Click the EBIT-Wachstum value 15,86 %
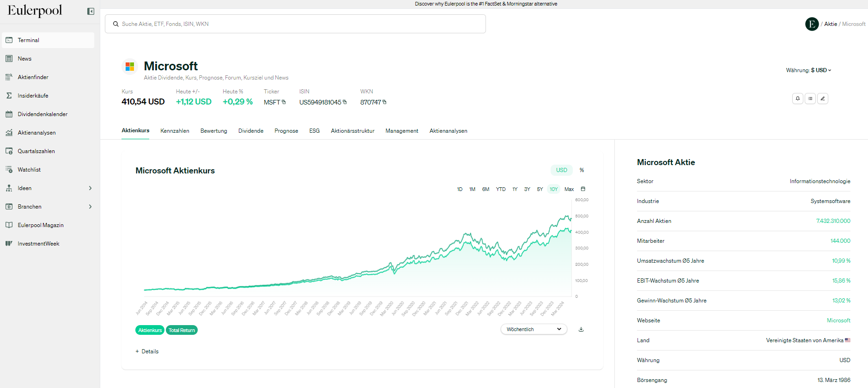 [x=841, y=281]
